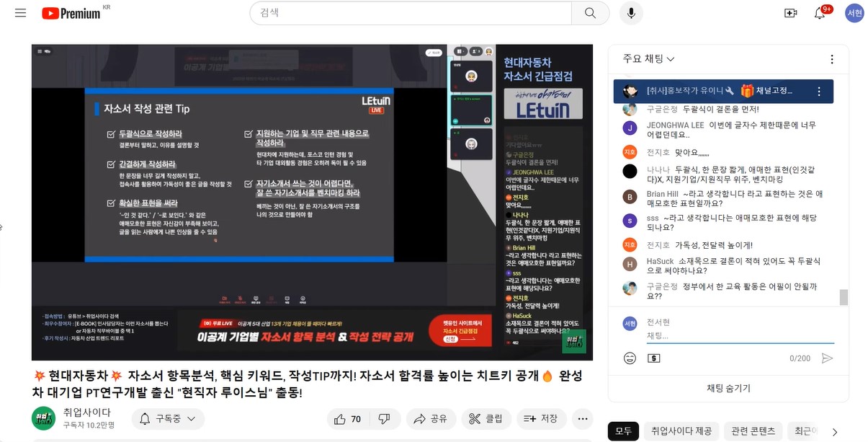Viewport: 868px width, 442px height.
Task: Open the notifications bell
Action: click(820, 13)
